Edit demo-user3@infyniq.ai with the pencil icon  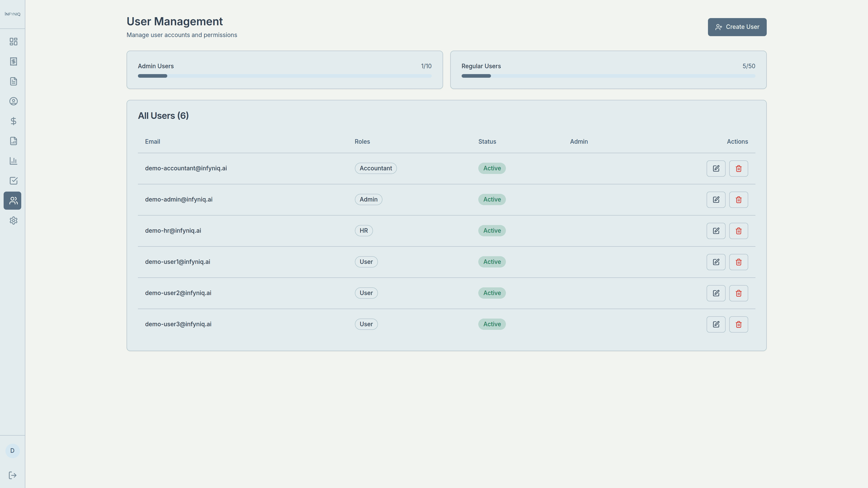tap(716, 324)
